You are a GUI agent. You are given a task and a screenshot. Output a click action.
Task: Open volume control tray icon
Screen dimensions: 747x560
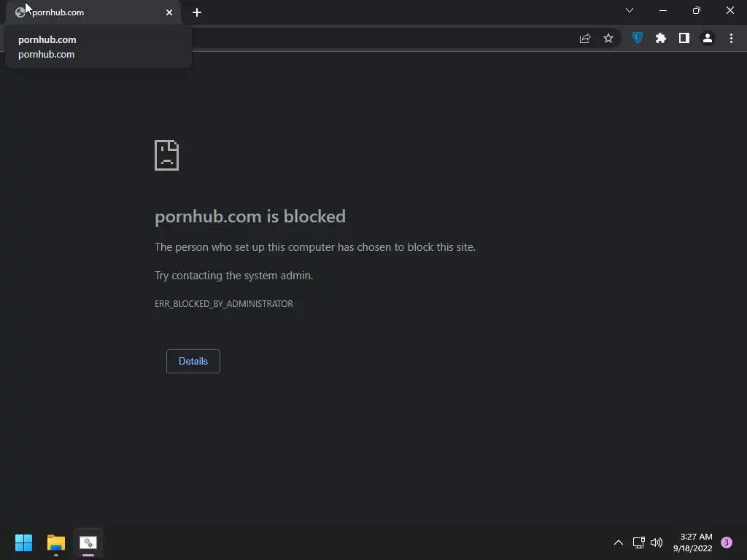click(657, 542)
